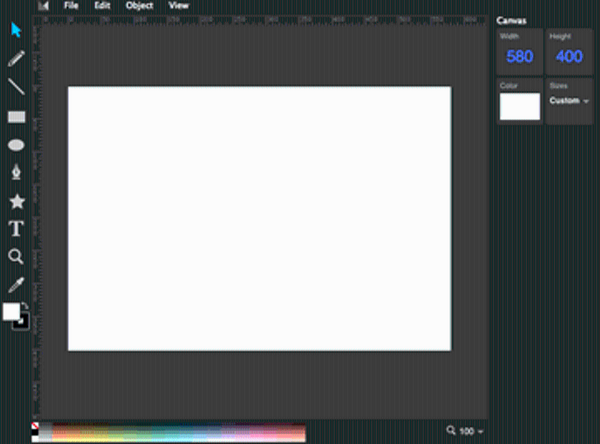600x444 pixels.
Task: Select the Eyedropper tool
Action: (x=16, y=285)
